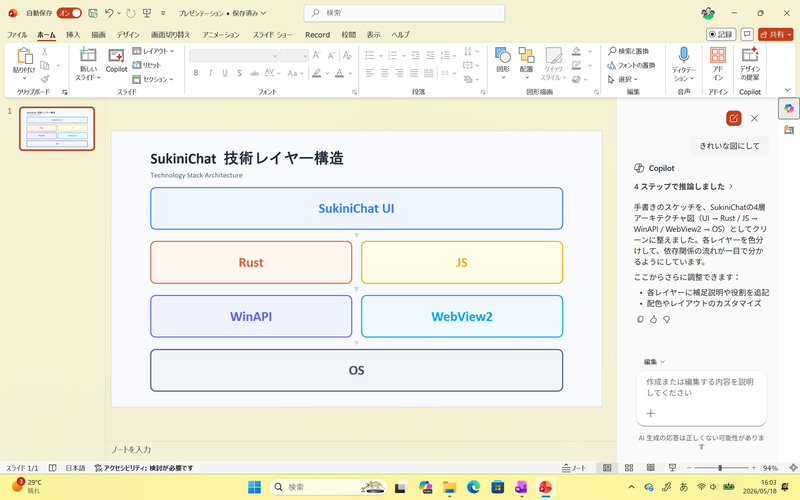Viewport: 800px width, 500px height.
Task: Click the Undo arrow in the title bar
Action: click(x=109, y=13)
